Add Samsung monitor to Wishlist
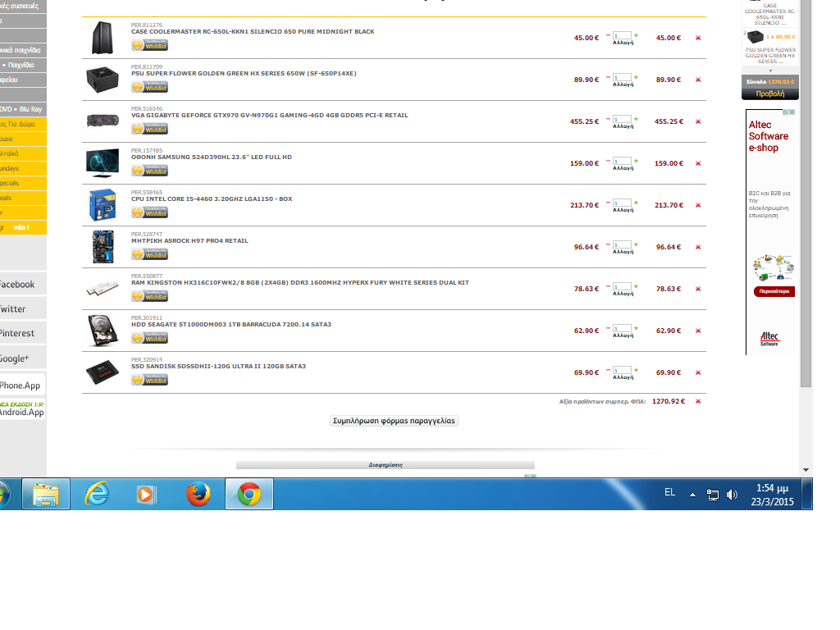The width and height of the screenshot is (840, 630). click(149, 171)
